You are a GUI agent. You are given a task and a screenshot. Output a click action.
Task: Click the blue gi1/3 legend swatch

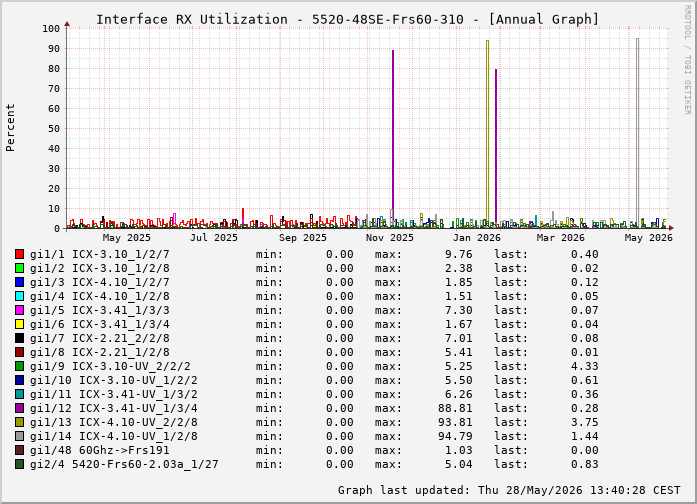pyautogui.click(x=19, y=282)
